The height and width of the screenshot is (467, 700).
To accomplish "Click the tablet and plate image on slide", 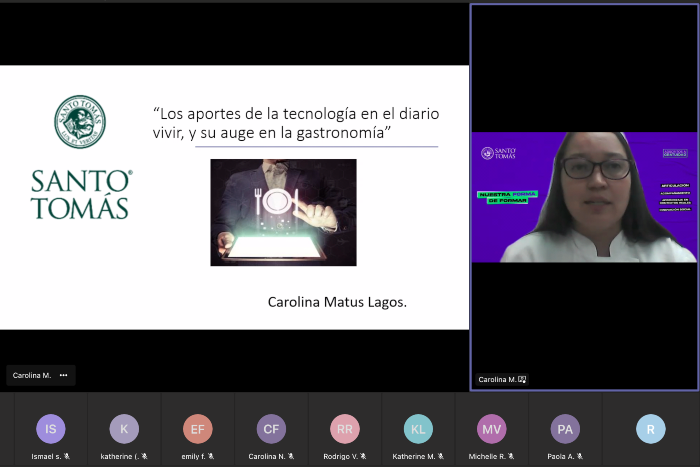I will 283,213.
